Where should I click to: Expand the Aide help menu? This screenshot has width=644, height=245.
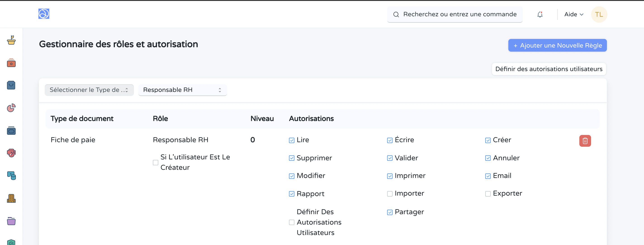click(573, 14)
